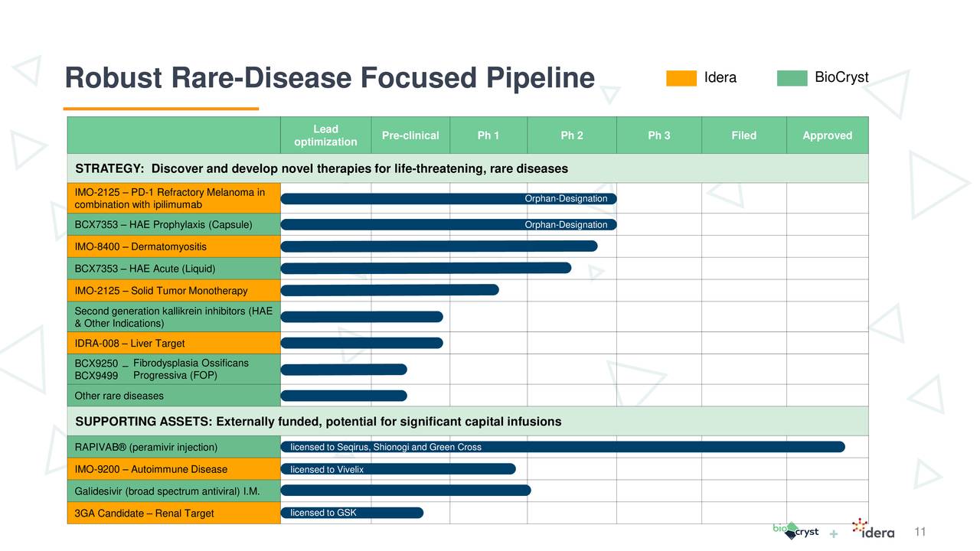Select 'IMO-9200 – Autoimmune Disease' row label
Viewport: 980px width, 551px height.
pos(174,469)
